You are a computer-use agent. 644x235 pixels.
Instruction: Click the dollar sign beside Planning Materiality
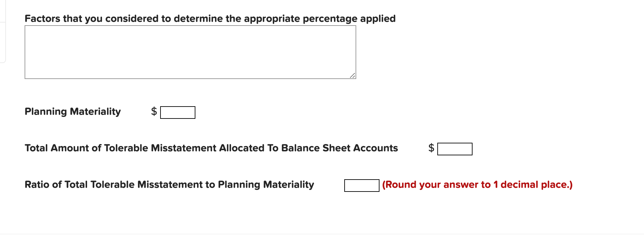coord(154,112)
